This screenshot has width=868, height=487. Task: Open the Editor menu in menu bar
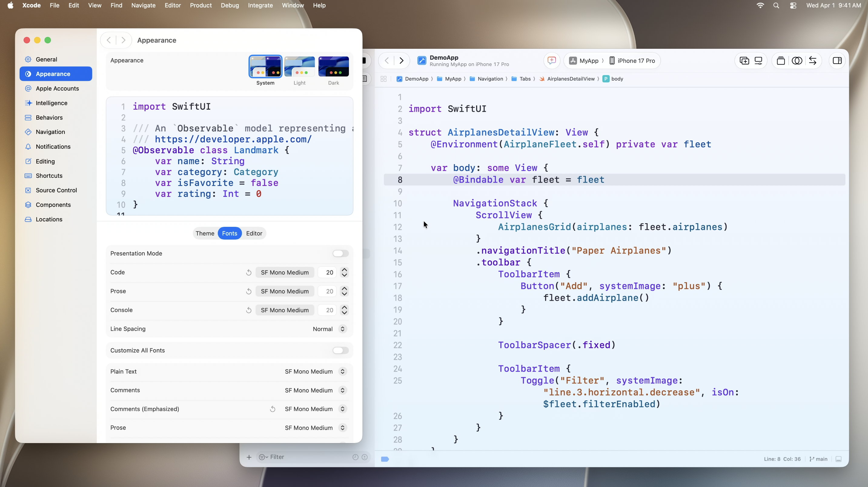coord(173,5)
